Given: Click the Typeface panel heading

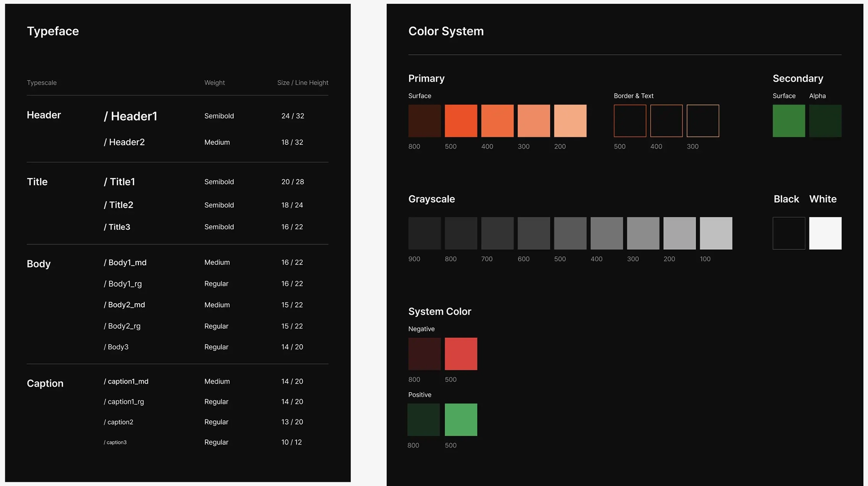Looking at the screenshot, I should coord(53,31).
